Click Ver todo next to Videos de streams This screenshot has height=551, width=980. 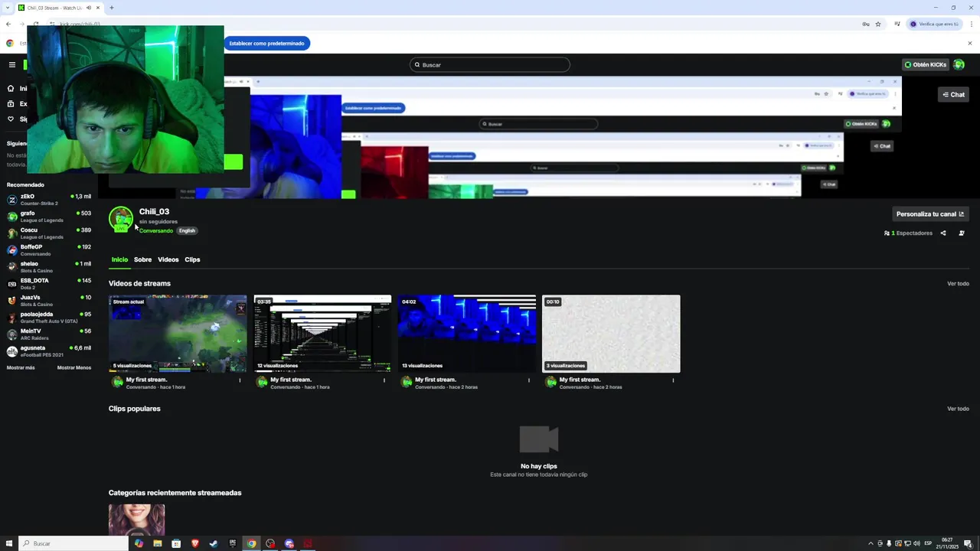pos(958,283)
